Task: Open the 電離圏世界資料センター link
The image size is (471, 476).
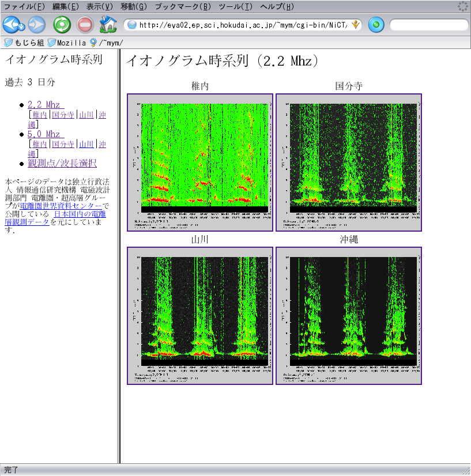Action: [x=61, y=206]
